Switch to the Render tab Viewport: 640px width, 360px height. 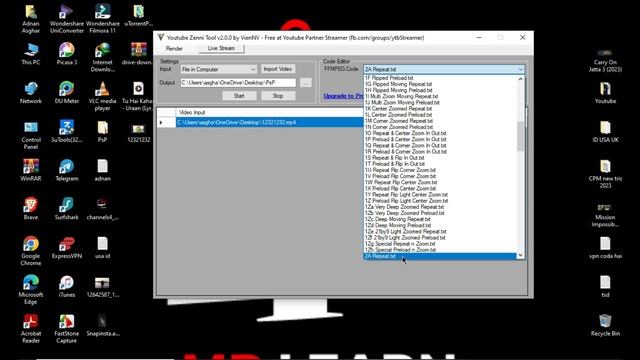click(x=174, y=49)
